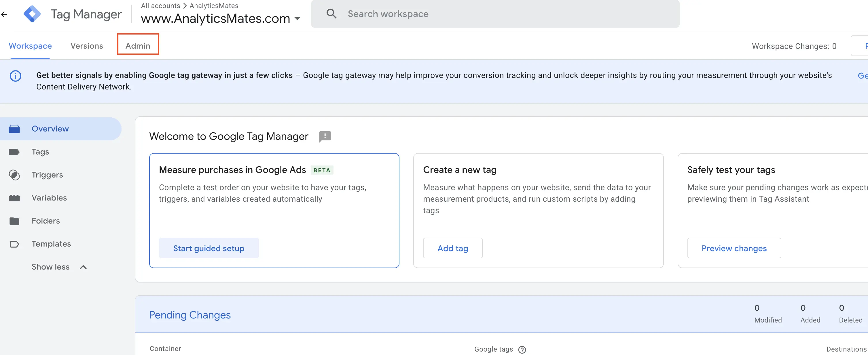868x355 pixels.
Task: Click the Triggers sidebar icon
Action: (14, 175)
